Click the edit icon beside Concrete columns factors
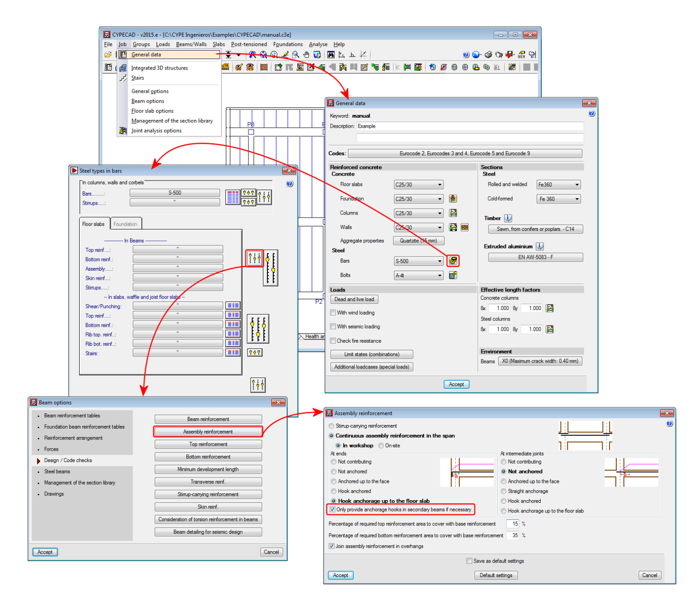Image resolution: width=695 pixels, height=616 pixels. tap(549, 308)
